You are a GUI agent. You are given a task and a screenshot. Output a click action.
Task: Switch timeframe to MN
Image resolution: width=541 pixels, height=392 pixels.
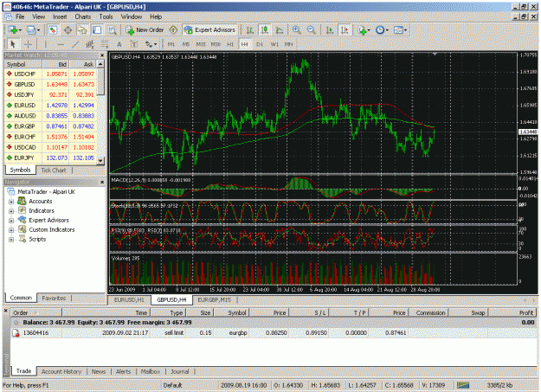[288, 44]
